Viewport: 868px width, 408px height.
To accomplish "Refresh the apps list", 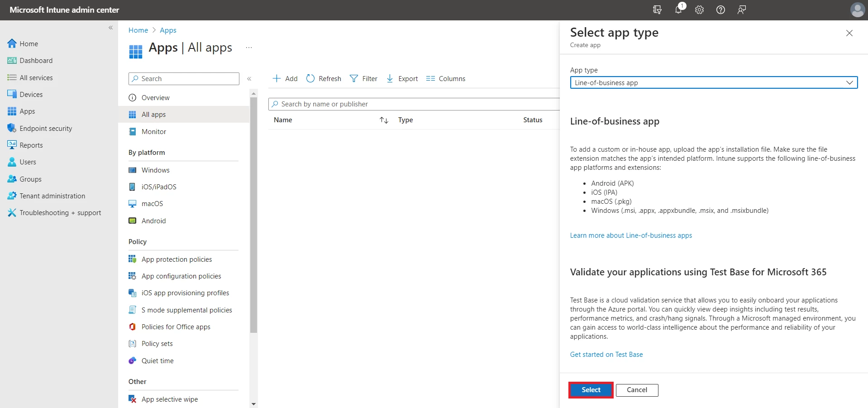I will 324,79.
